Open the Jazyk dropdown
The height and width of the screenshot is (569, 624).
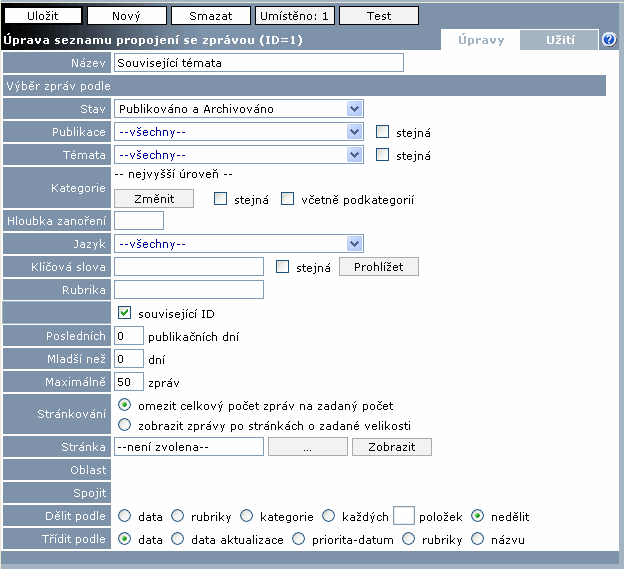click(238, 244)
